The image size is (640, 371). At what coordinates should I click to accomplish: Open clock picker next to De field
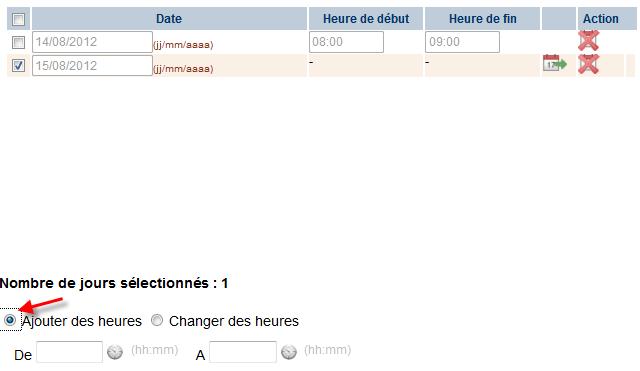(x=115, y=352)
